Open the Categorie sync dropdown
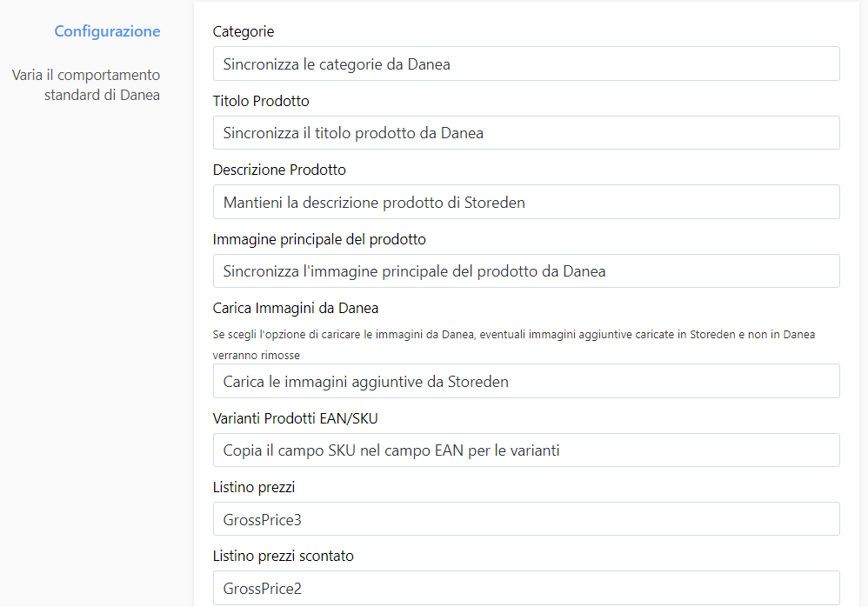Image resolution: width=868 pixels, height=607 pixels. click(525, 63)
